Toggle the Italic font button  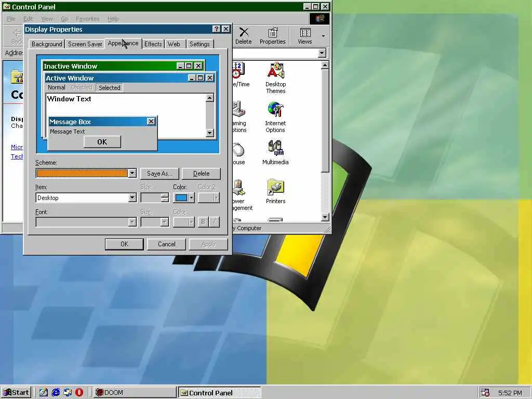point(214,222)
